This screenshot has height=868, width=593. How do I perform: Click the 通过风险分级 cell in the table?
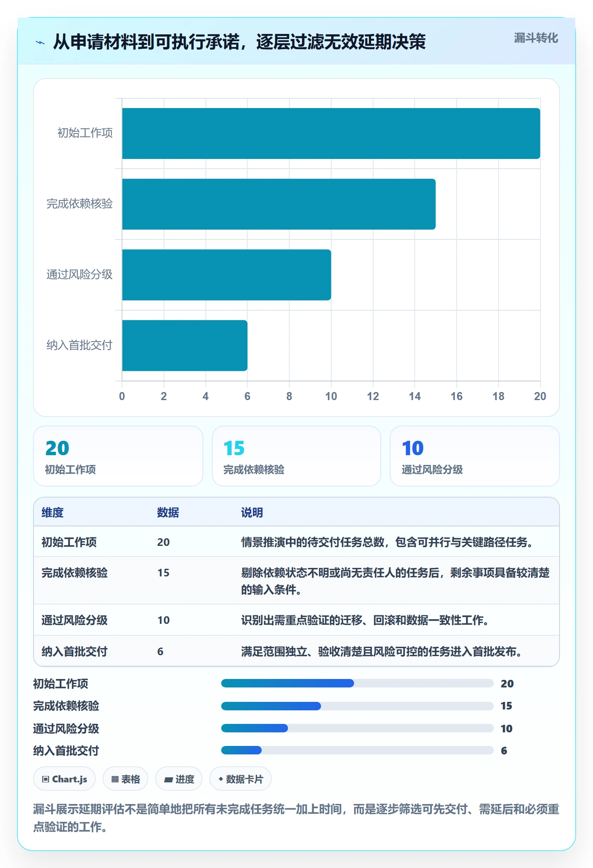[75, 620]
